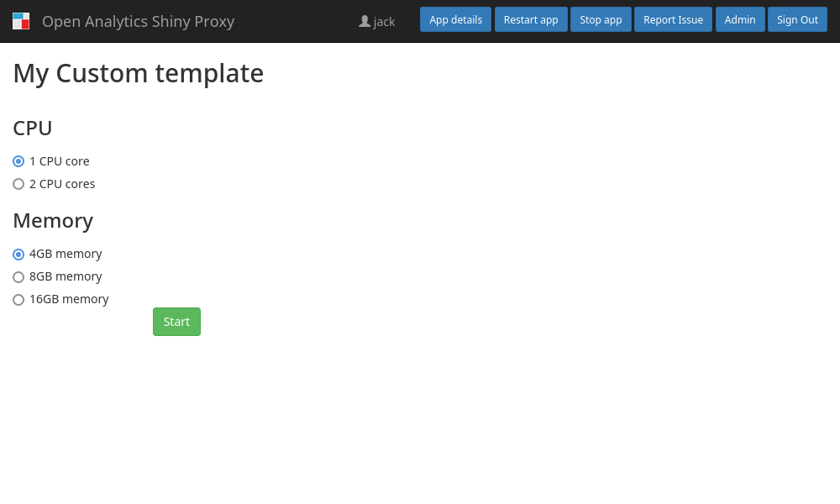Restart the app with Restart app button
This screenshot has width=840, height=504.
pyautogui.click(x=531, y=20)
